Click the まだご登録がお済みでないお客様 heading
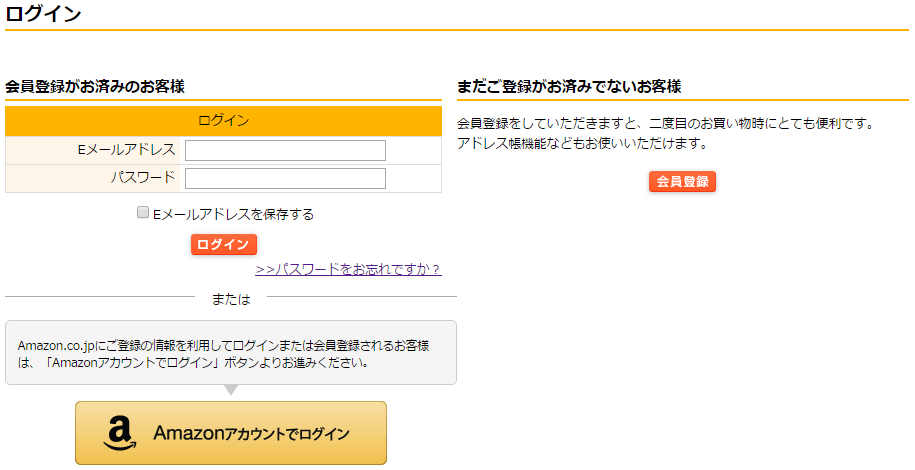The width and height of the screenshot is (915, 470). coord(569,86)
